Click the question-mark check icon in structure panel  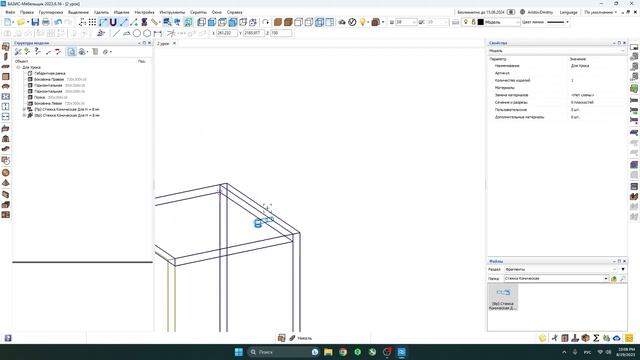point(38,51)
